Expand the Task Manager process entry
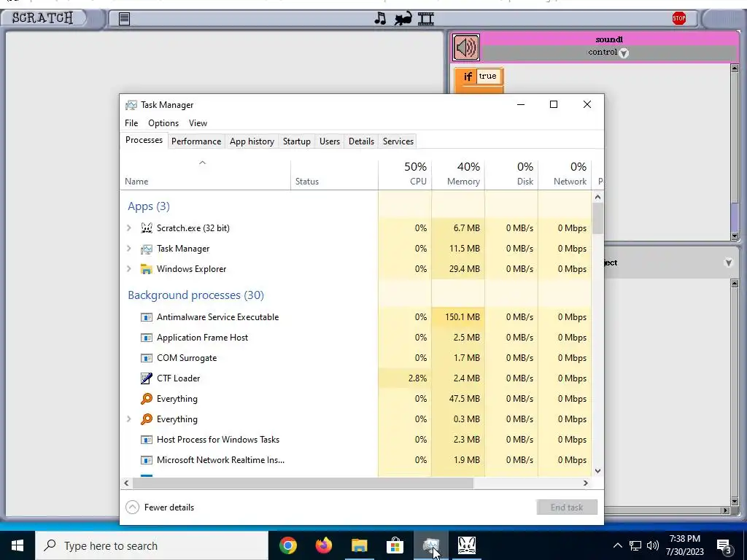 coord(128,249)
